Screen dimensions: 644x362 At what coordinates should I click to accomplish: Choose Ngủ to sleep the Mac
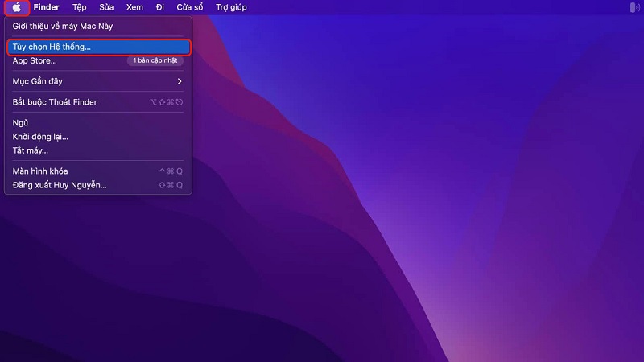tap(21, 123)
